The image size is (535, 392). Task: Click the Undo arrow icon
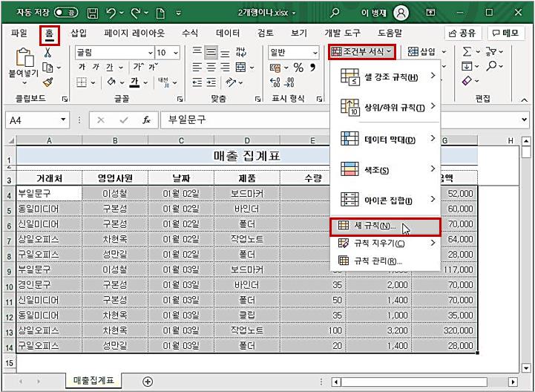pyautogui.click(x=111, y=13)
